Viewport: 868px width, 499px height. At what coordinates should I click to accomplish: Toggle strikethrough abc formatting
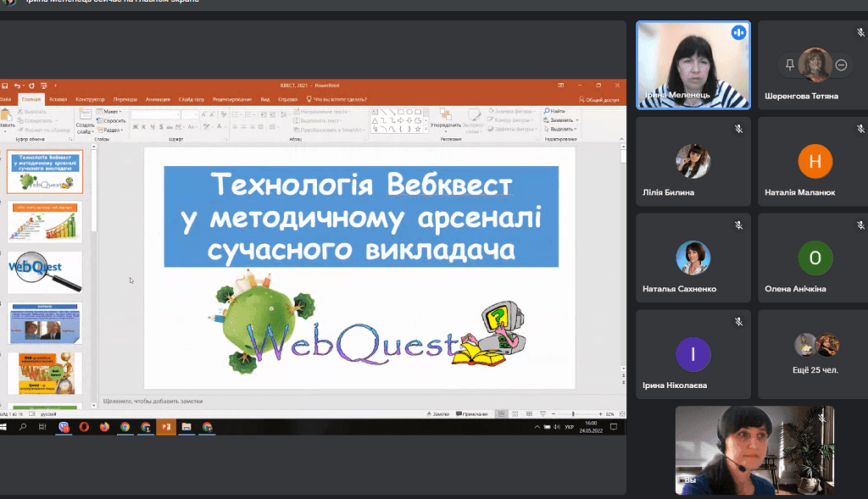170,127
